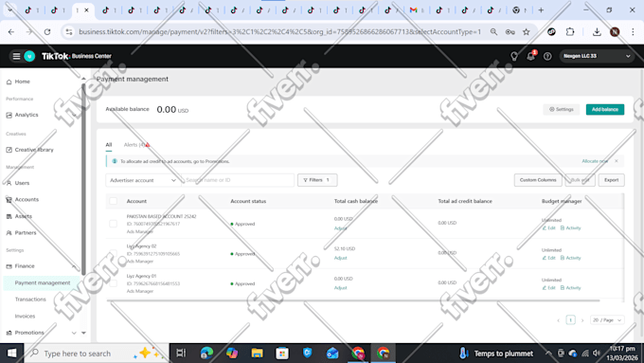Click the Add balance button
644x363 pixels.
[605, 109]
